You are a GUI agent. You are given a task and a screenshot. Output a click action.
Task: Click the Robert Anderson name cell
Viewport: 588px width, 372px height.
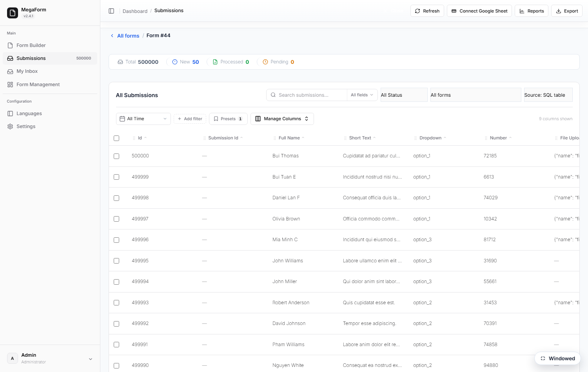pos(291,303)
